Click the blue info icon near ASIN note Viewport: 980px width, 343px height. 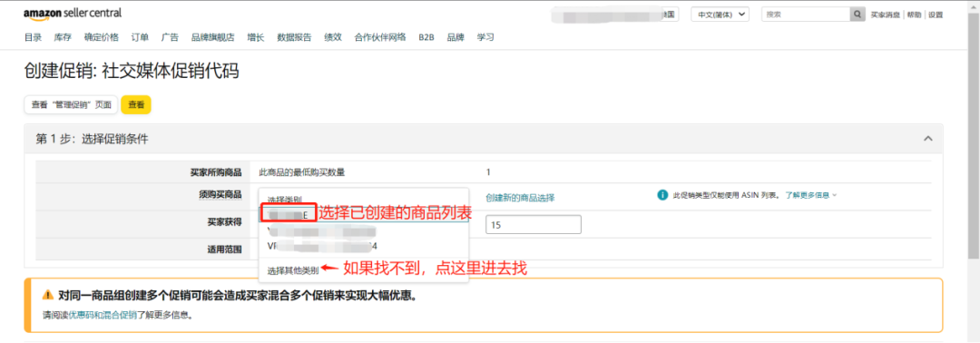(662, 195)
